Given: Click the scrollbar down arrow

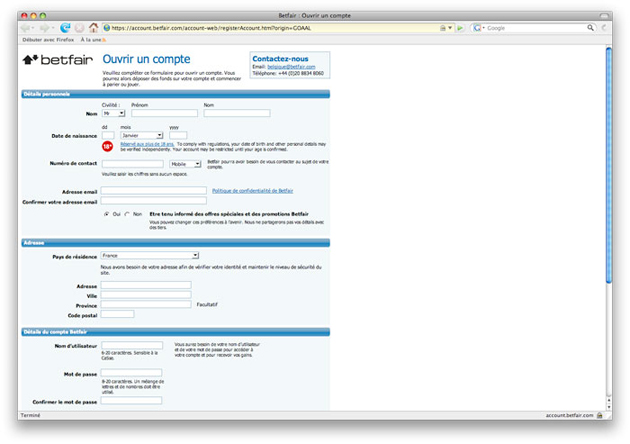Looking at the screenshot, I should (609, 407).
